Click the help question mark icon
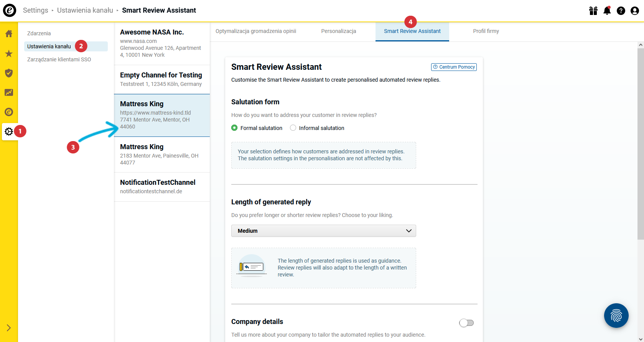The height and width of the screenshot is (342, 644). [621, 11]
